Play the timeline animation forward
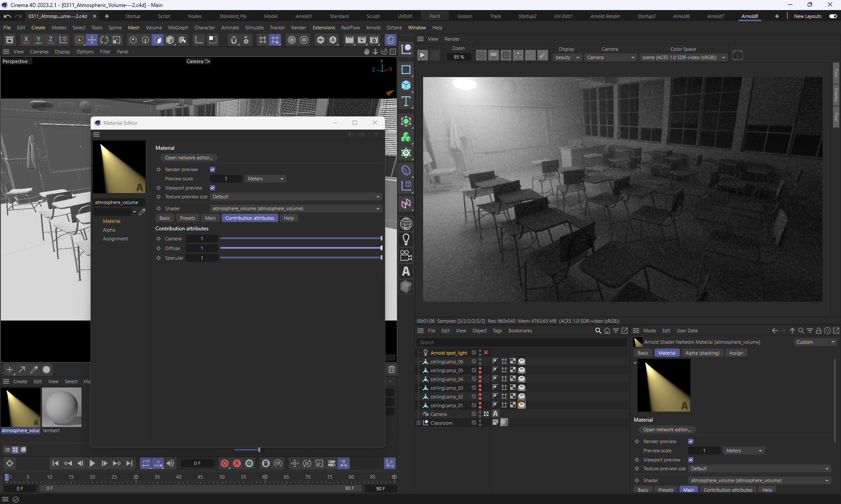841x504 pixels. [x=92, y=463]
